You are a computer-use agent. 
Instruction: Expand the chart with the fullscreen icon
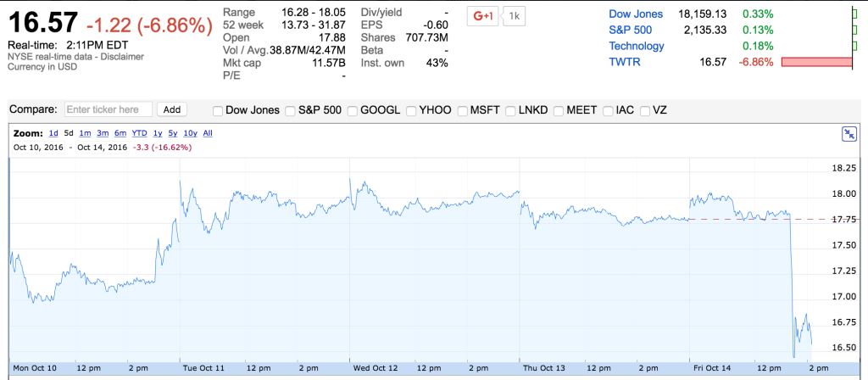pyautogui.click(x=849, y=133)
